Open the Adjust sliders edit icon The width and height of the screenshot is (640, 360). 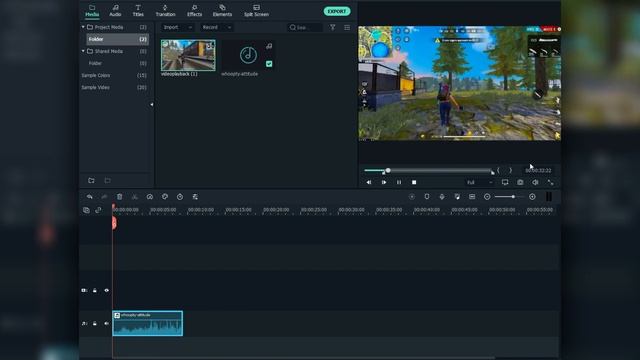click(x=195, y=197)
